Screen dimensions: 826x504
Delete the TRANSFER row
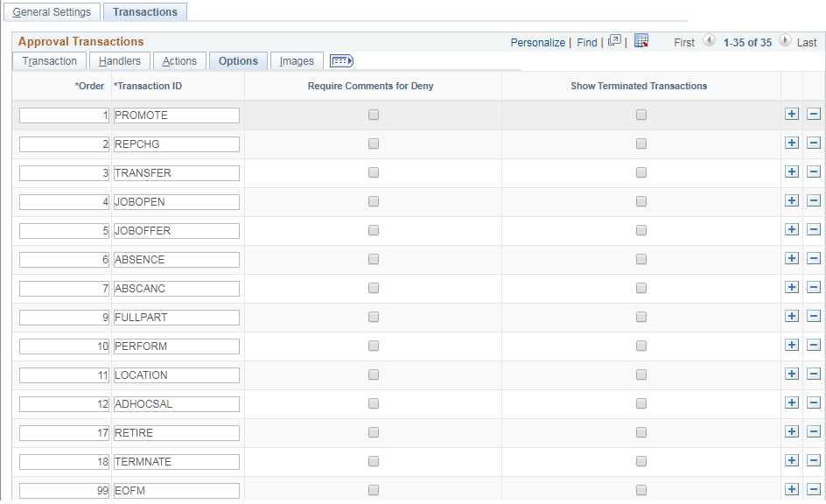click(x=813, y=171)
